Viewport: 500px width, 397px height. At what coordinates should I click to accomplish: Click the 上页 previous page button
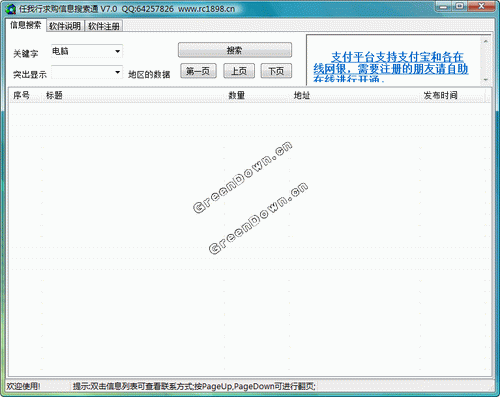point(239,71)
